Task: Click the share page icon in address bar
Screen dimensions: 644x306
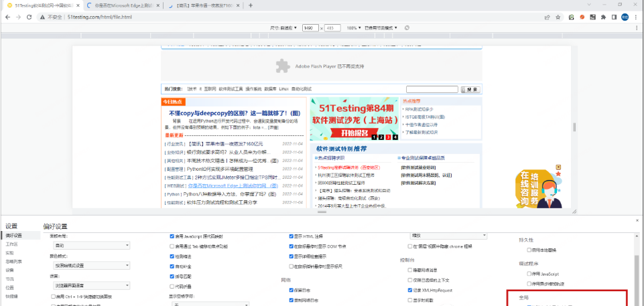Action: click(x=547, y=17)
